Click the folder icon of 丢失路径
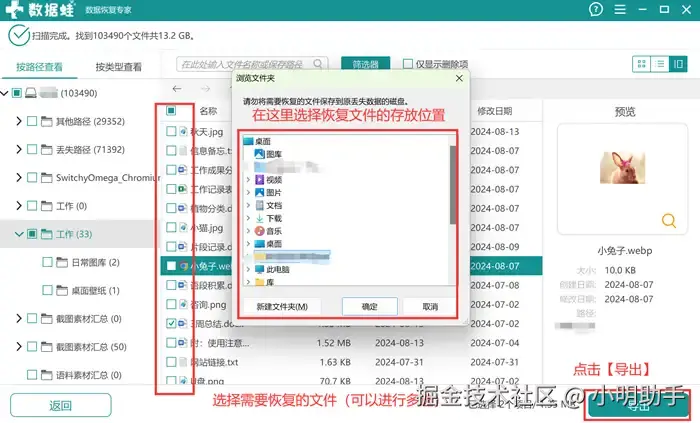 pyautogui.click(x=46, y=149)
